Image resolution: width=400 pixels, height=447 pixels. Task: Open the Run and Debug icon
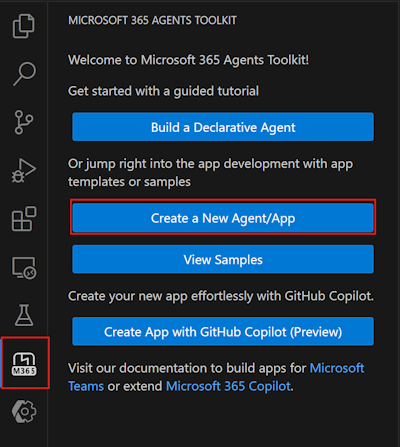(x=24, y=170)
